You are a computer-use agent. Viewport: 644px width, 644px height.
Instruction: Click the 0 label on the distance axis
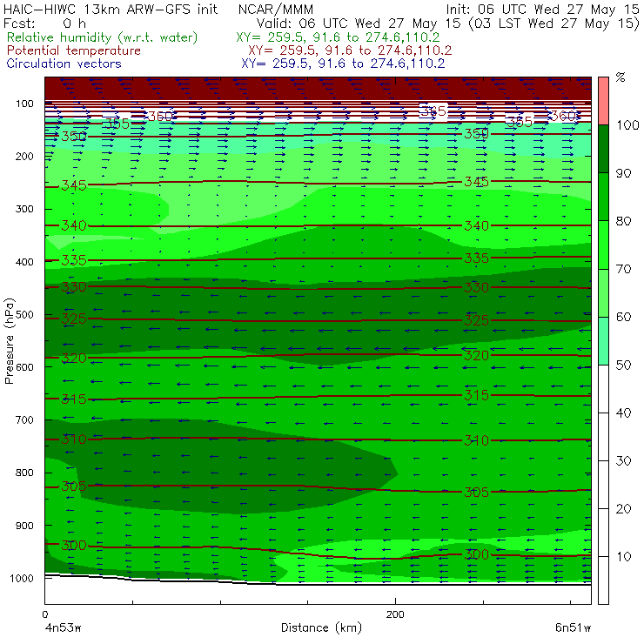coord(45,614)
